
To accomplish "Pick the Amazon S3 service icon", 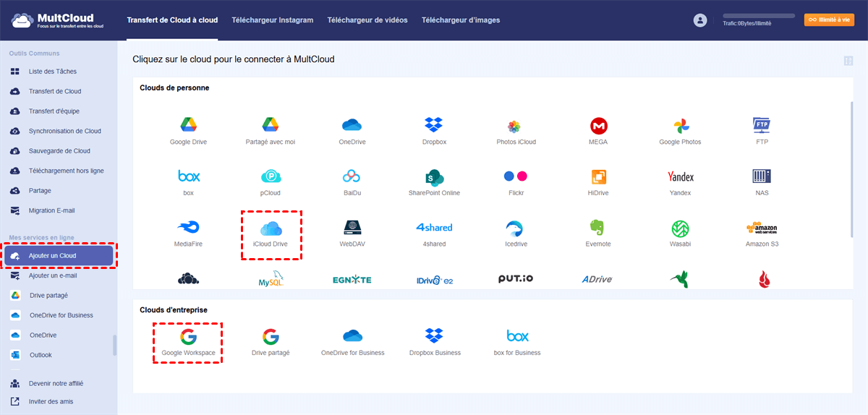I will point(762,228).
